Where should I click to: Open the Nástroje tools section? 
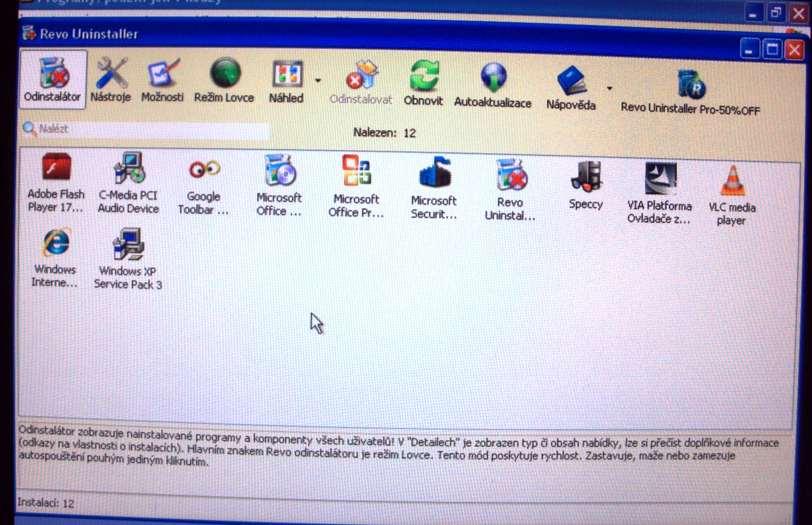[111, 80]
